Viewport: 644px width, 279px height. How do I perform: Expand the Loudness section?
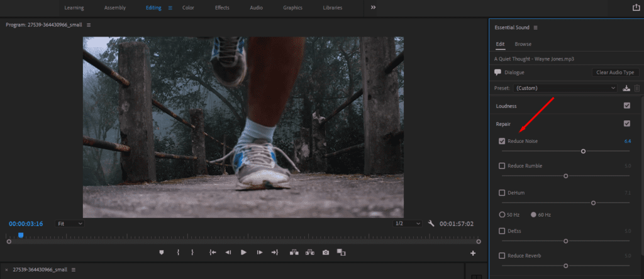tap(506, 106)
